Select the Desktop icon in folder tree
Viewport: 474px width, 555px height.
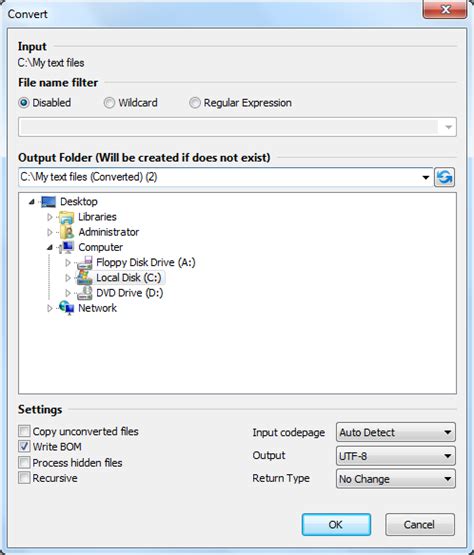coord(48,202)
